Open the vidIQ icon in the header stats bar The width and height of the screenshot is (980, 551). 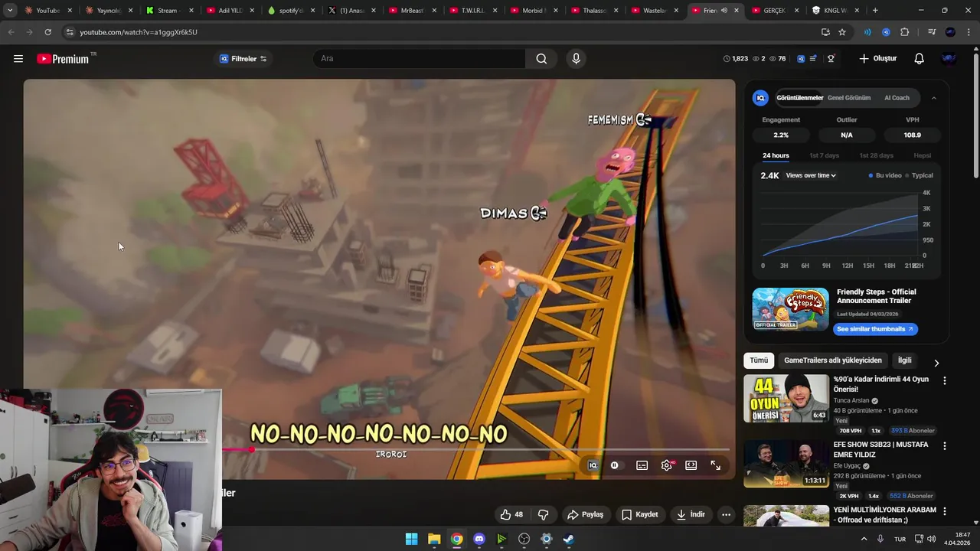pyautogui.click(x=801, y=59)
